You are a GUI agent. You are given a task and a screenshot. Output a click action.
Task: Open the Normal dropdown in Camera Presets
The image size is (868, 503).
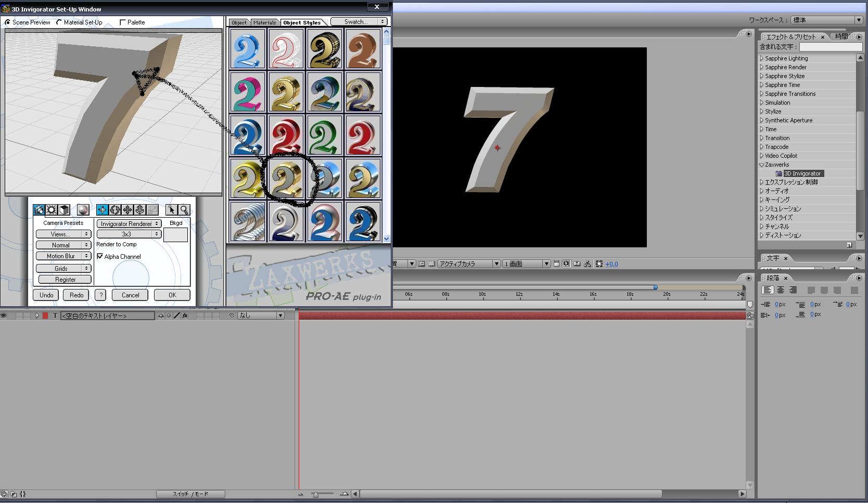63,245
